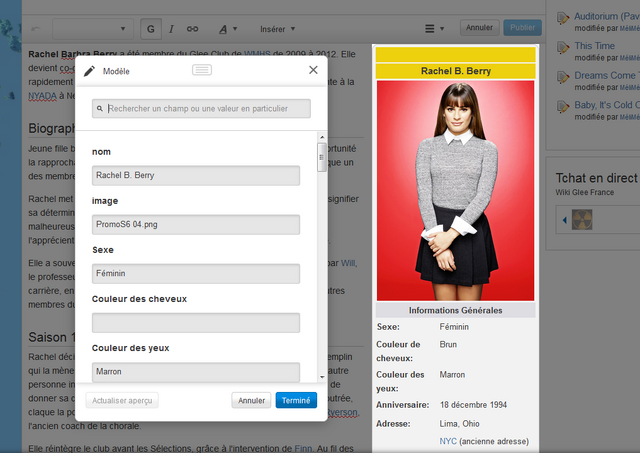Click the Sexe field Féminin
This screenshot has height=453, width=640.
tap(196, 273)
